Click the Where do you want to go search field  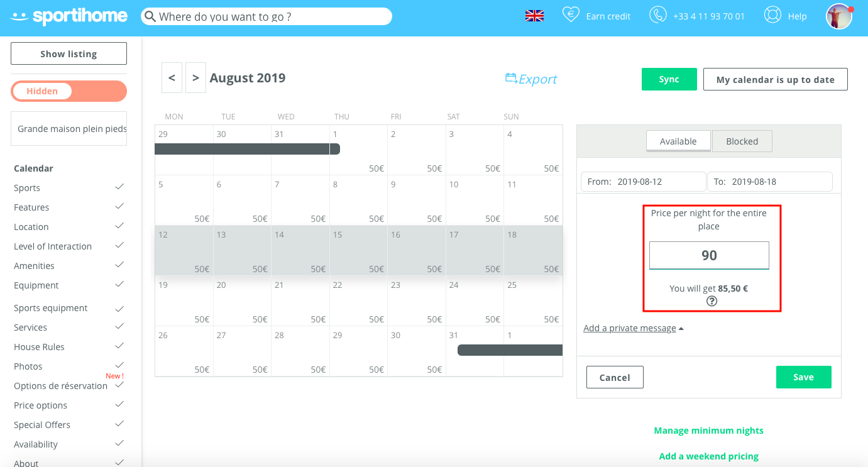pyautogui.click(x=266, y=16)
